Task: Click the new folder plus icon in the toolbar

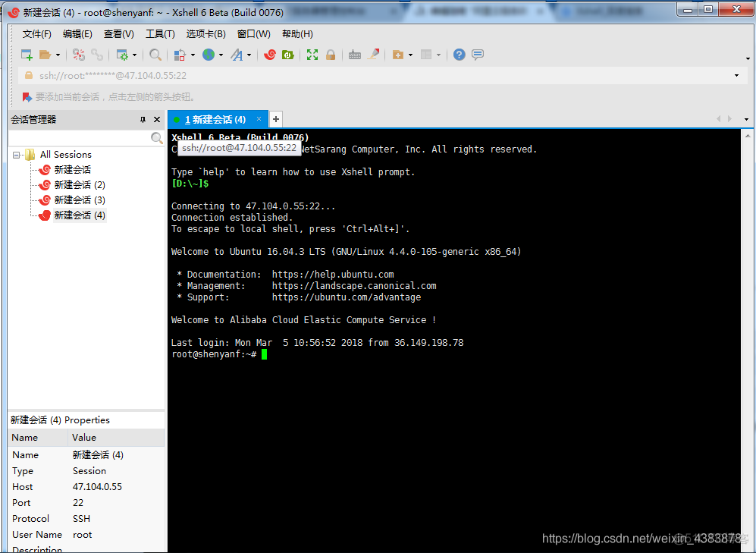Action: click(x=398, y=55)
